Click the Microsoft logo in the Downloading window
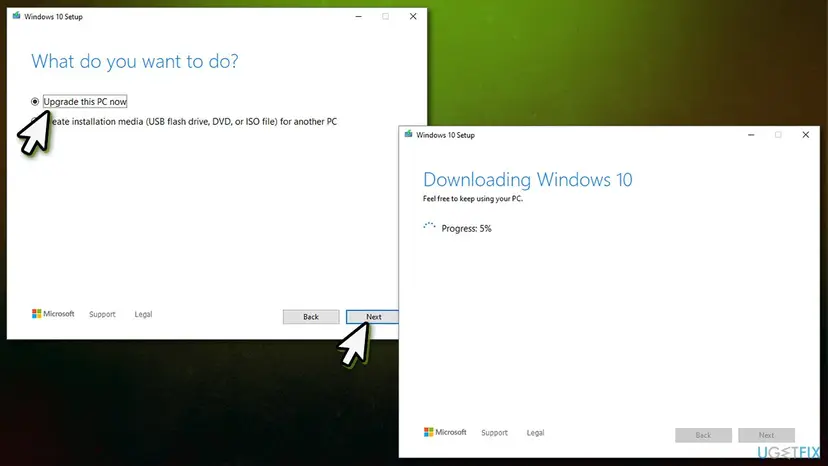The width and height of the screenshot is (828, 466). [445, 432]
